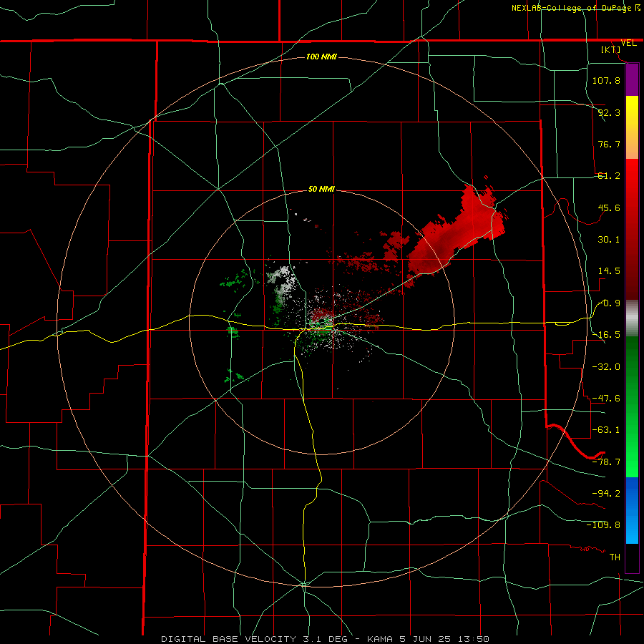Click the -63.1 velocity scale value
This screenshot has height=644, width=644.
606,430
